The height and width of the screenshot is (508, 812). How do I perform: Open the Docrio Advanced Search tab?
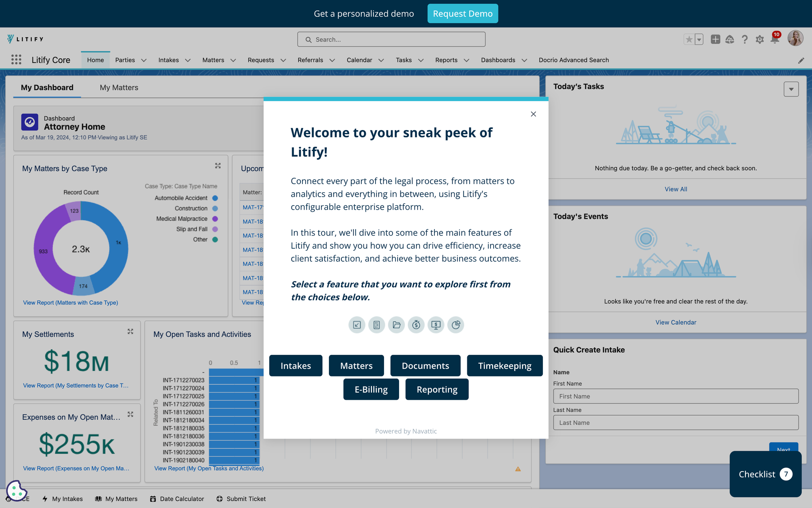tap(574, 60)
